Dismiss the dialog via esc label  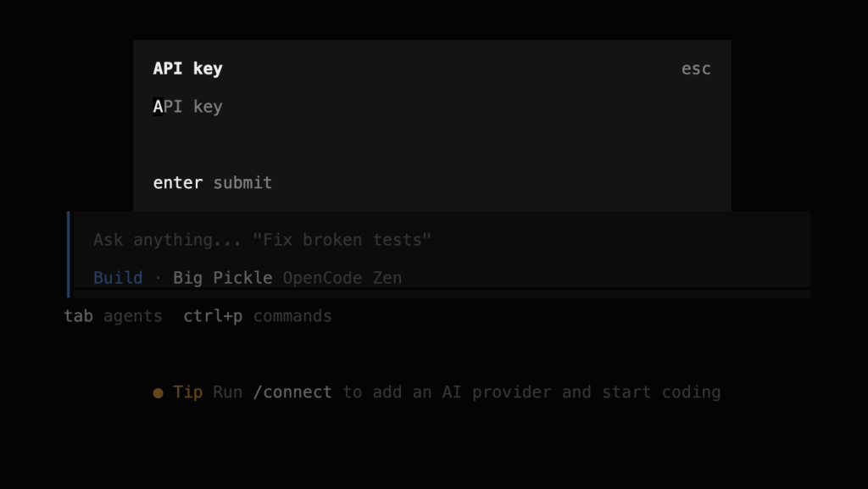696,69
